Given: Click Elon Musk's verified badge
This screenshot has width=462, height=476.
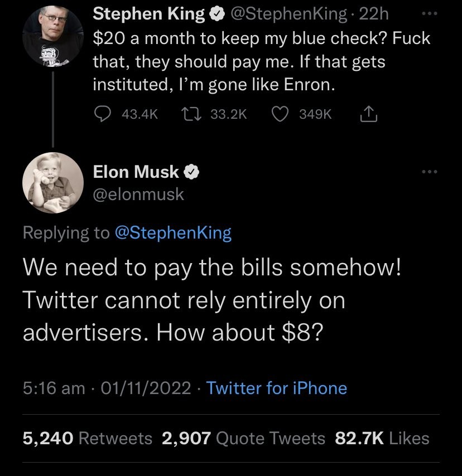Looking at the screenshot, I should tap(191, 172).
